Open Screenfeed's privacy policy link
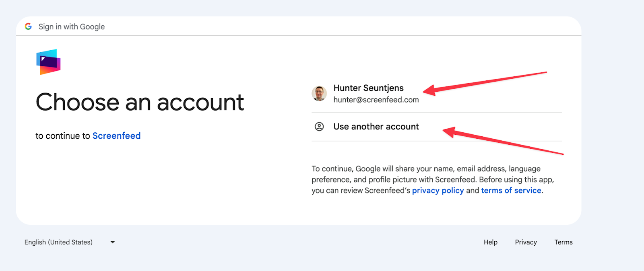 pyautogui.click(x=438, y=191)
